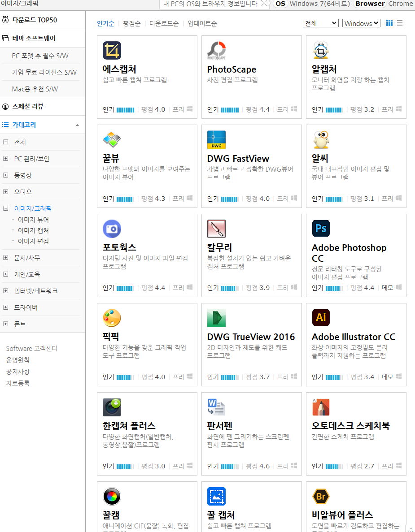This screenshot has height=532, width=415.
Task: Expand the 문서/사무 category
Action: [5, 258]
